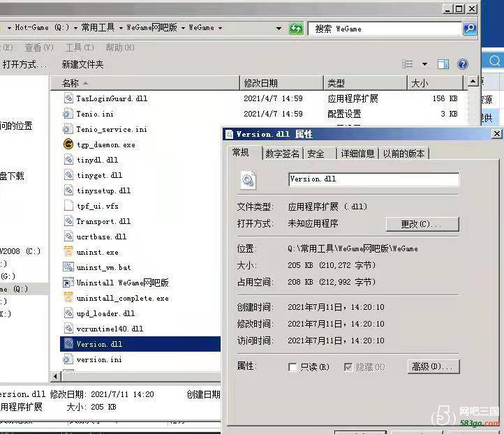Toggle the preview pane icon
504x434 pixels.
click(x=443, y=64)
